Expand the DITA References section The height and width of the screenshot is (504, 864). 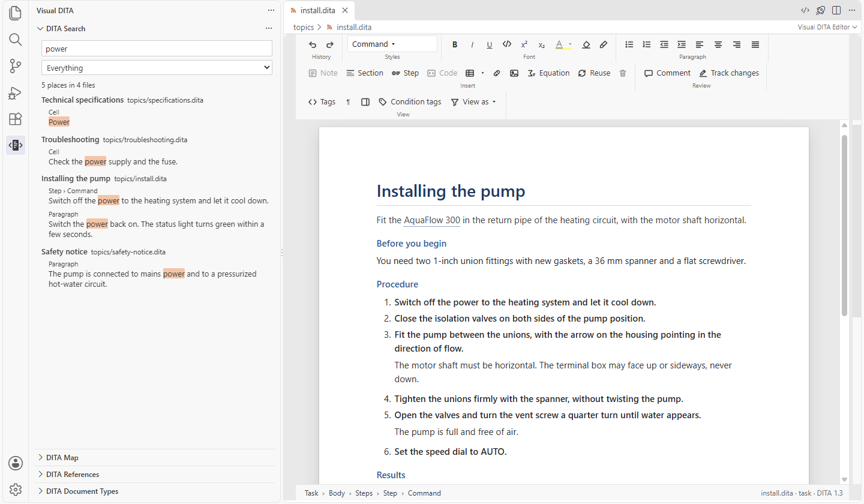[x=155, y=475]
